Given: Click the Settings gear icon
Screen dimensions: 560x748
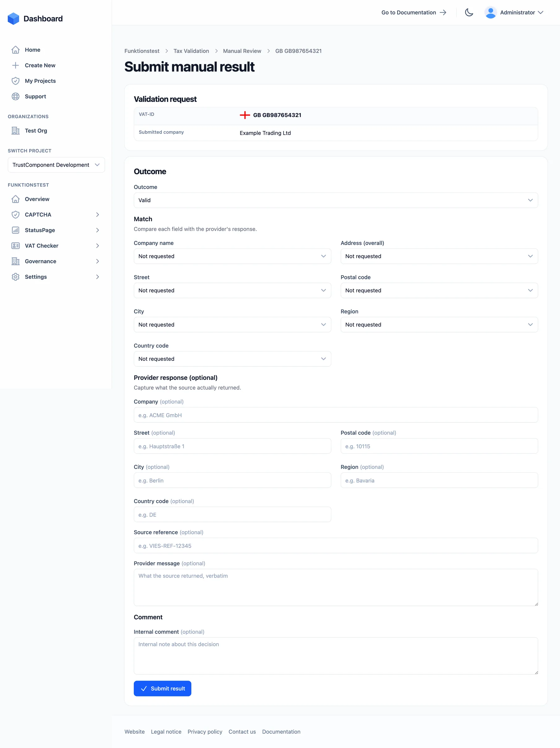Looking at the screenshot, I should click(16, 276).
